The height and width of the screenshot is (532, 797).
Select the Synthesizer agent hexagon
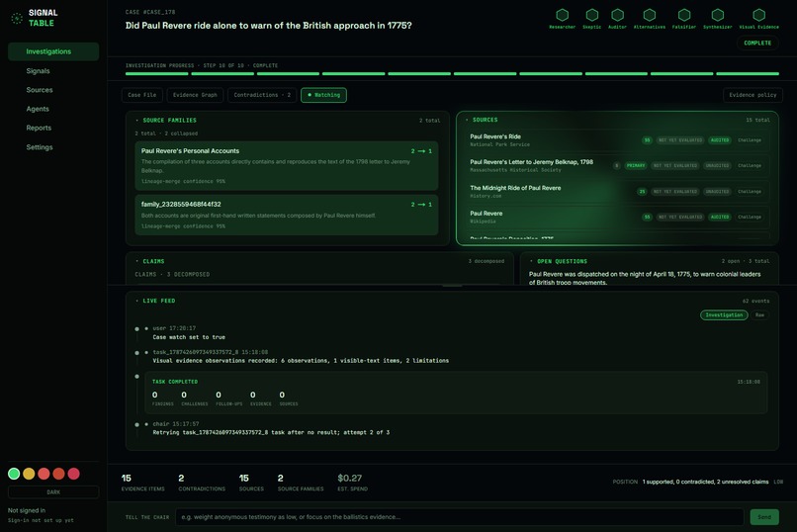click(717, 15)
